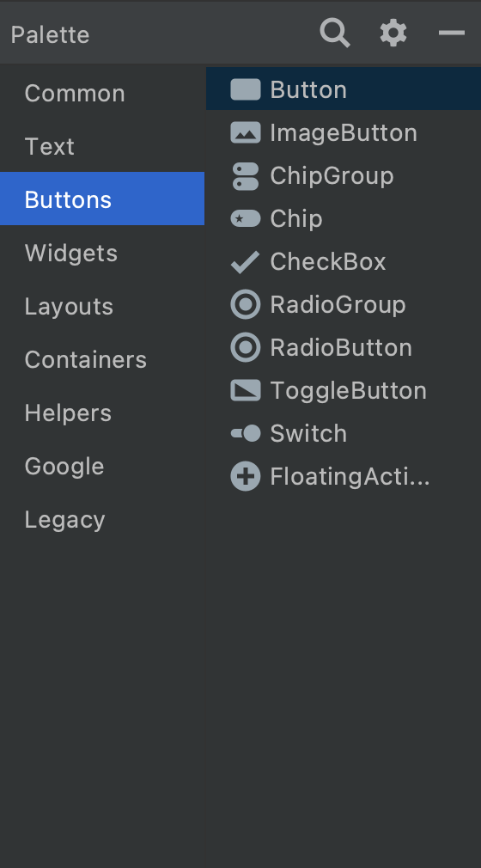Pick the FloatingActionButton plus icon

click(x=245, y=476)
